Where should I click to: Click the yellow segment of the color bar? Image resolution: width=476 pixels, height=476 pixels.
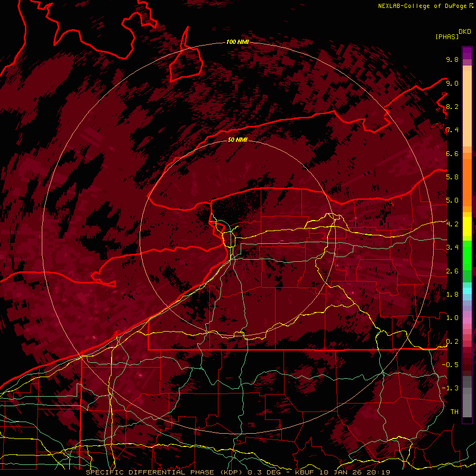coord(467,226)
